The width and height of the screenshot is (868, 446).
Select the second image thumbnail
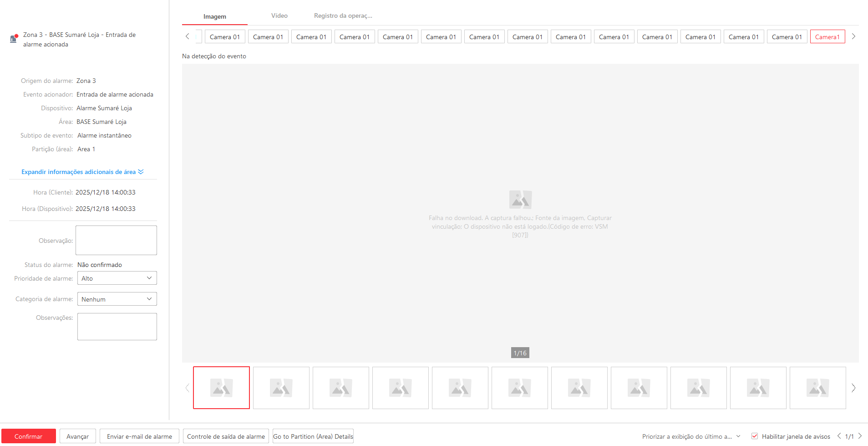coord(281,388)
